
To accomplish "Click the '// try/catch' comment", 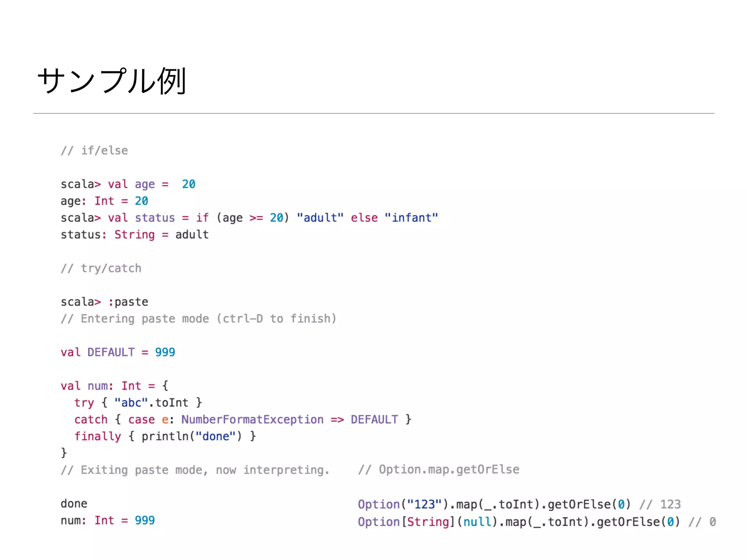I will click(101, 268).
